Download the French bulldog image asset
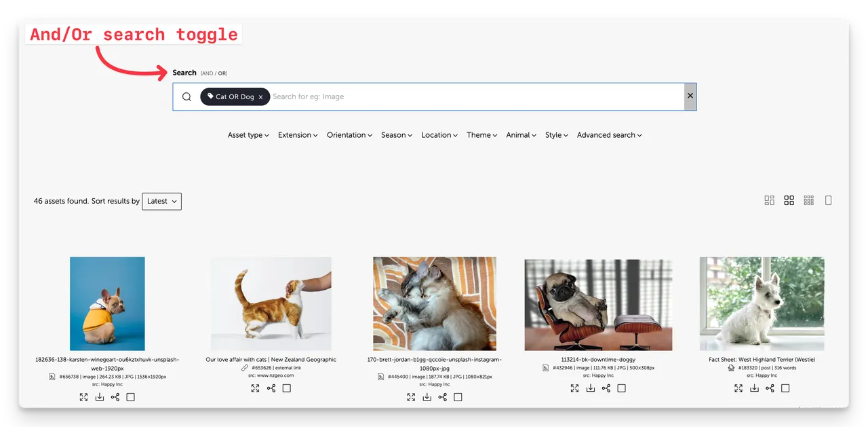 point(100,397)
